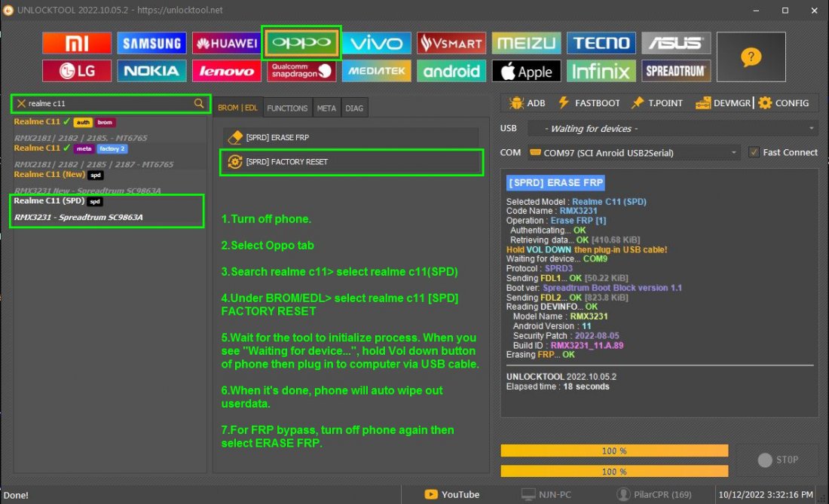
Task: Clear the search with the X icon
Action: pos(21,103)
